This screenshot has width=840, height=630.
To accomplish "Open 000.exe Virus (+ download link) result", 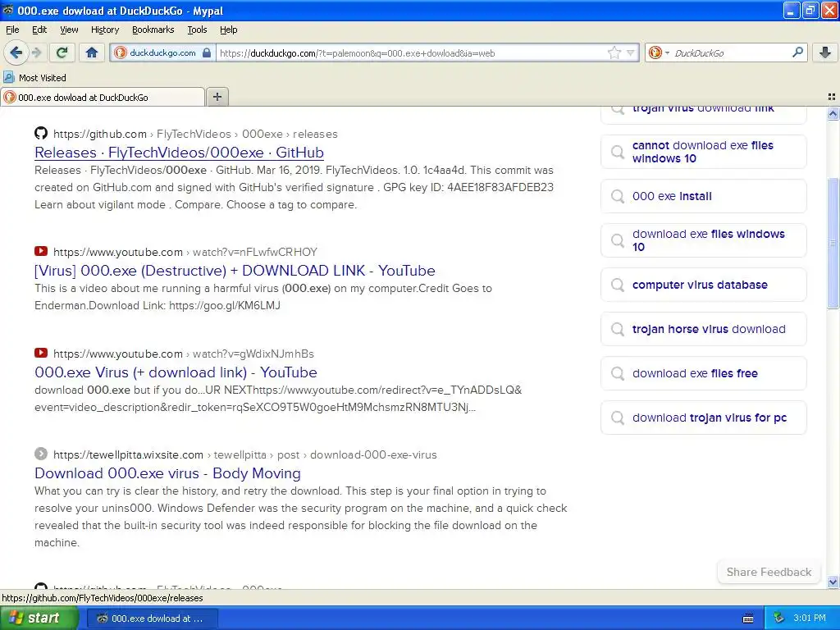I will 176,372.
